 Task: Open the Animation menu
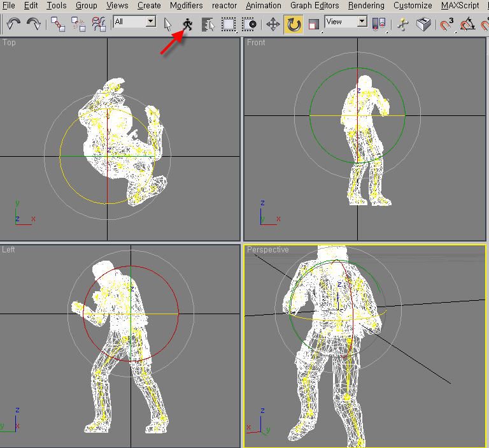coord(264,5)
